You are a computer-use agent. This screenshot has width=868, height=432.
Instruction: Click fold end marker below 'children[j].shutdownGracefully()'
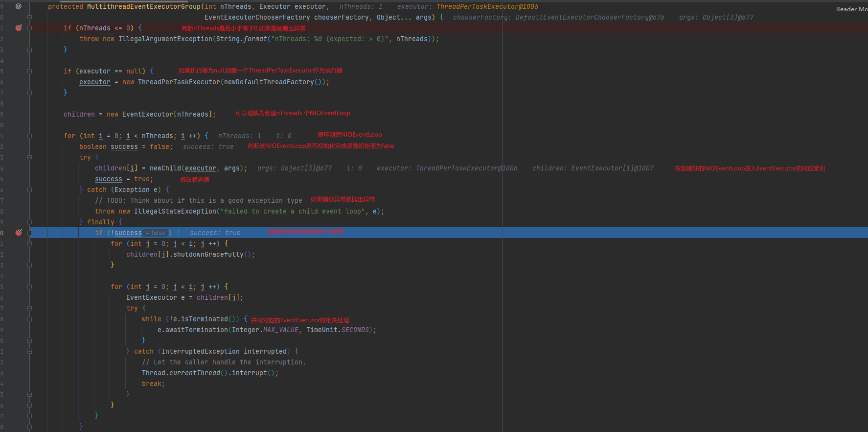[x=29, y=265]
